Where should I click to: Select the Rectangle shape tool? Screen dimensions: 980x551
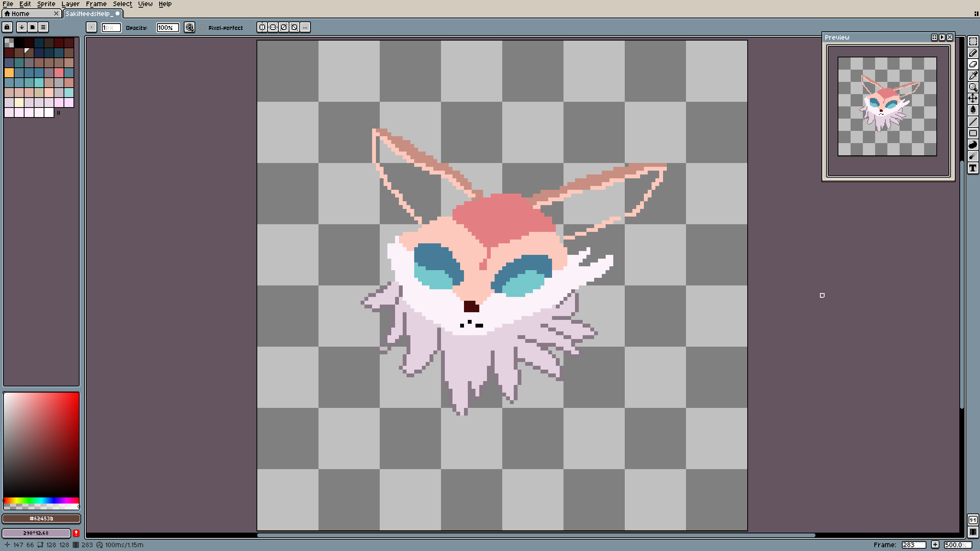[973, 133]
